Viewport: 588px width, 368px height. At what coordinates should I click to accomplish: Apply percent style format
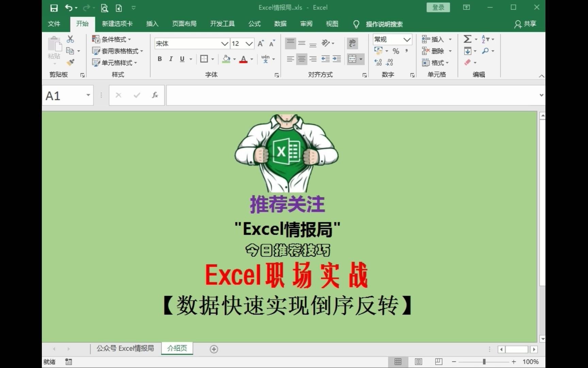pos(396,51)
